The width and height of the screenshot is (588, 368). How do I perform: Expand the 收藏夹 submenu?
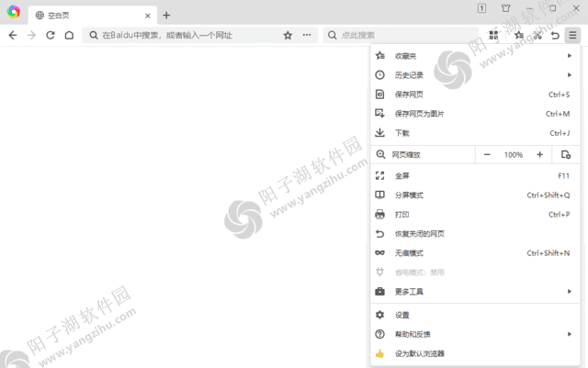(570, 55)
